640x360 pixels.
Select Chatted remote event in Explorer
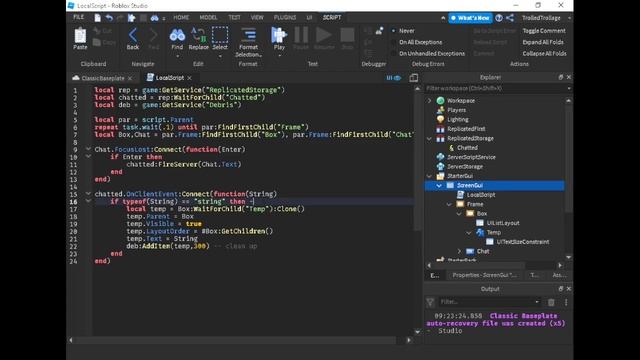467,147
